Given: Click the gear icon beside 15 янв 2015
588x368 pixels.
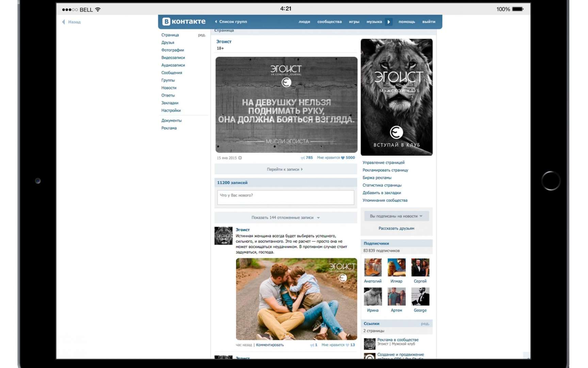Looking at the screenshot, I should point(240,158).
